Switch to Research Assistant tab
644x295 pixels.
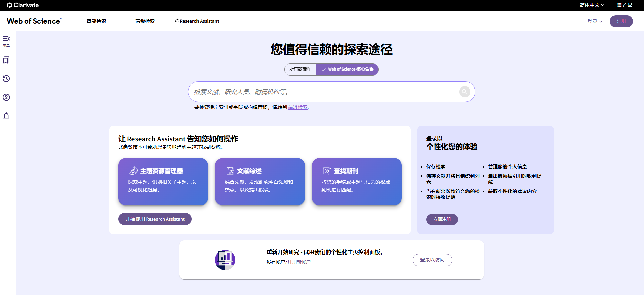(x=197, y=21)
